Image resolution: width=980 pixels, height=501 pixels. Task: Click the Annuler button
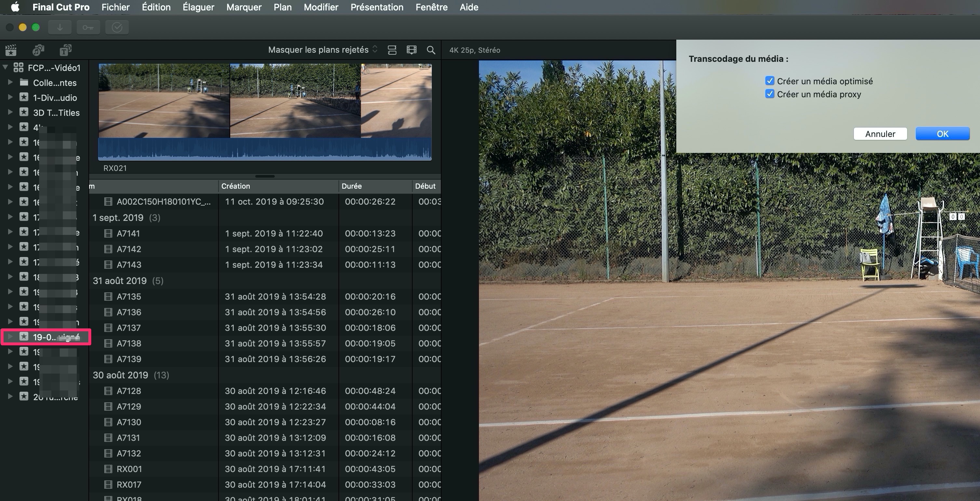point(880,134)
